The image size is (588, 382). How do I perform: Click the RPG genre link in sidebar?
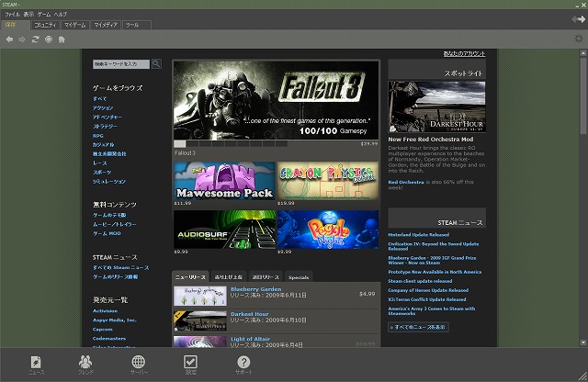(97, 135)
